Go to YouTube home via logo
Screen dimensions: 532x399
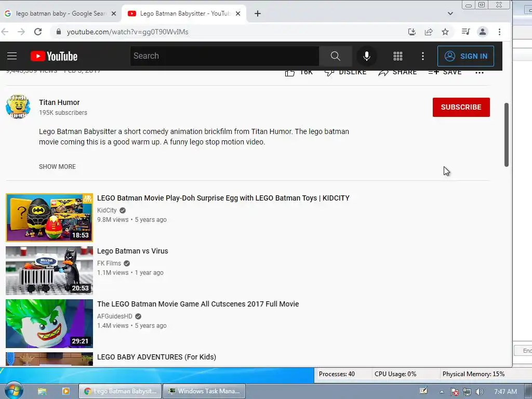(x=54, y=56)
